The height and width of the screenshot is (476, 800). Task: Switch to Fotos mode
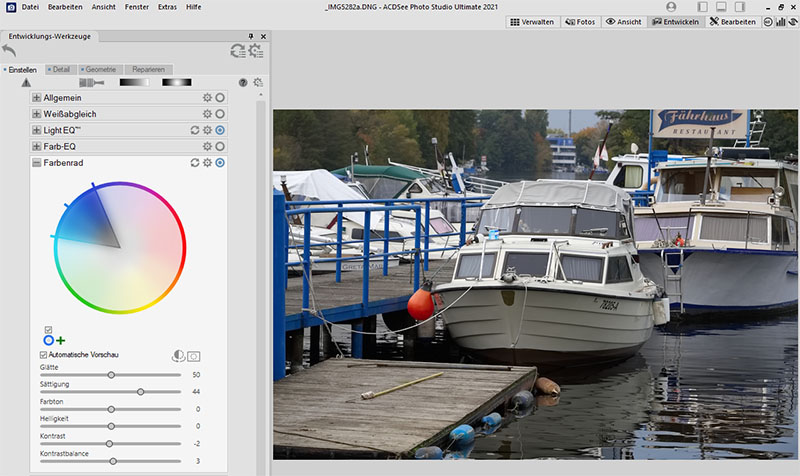(x=580, y=21)
